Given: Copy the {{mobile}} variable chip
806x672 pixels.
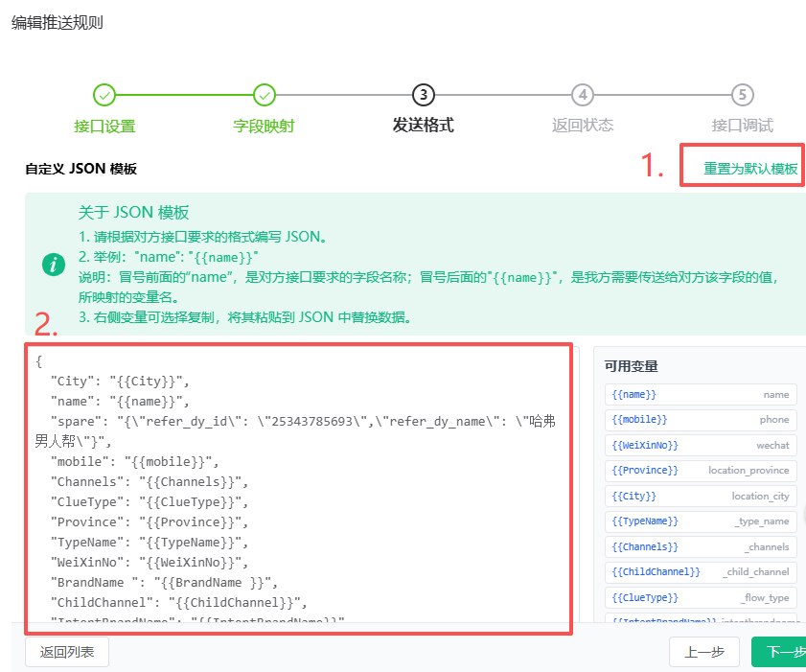Looking at the screenshot, I should pyautogui.click(x=701, y=420).
